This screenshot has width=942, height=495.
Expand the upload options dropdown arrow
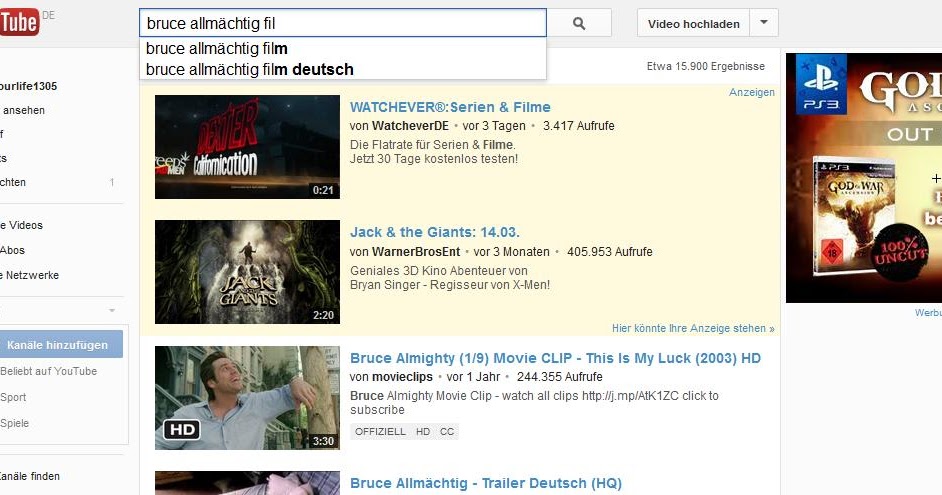[x=764, y=23]
